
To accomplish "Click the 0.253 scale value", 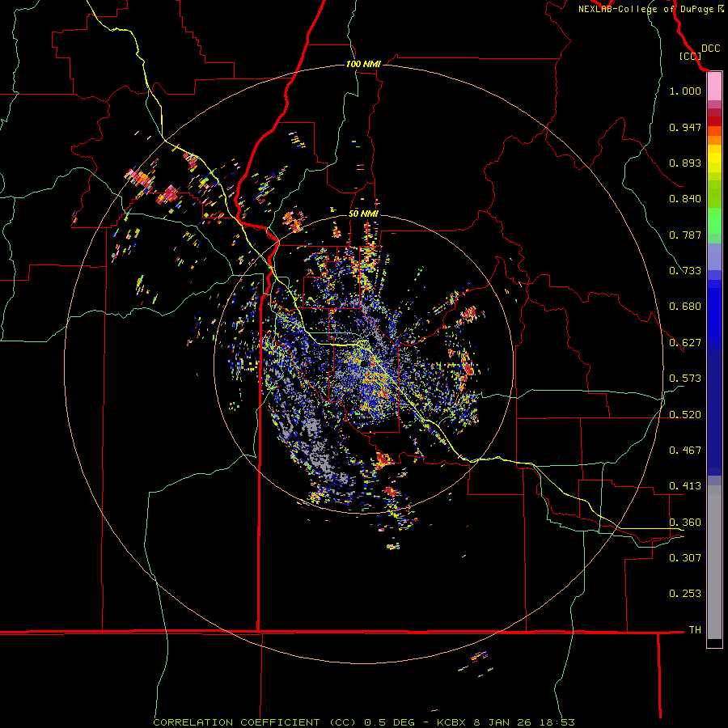I will coord(685,594).
